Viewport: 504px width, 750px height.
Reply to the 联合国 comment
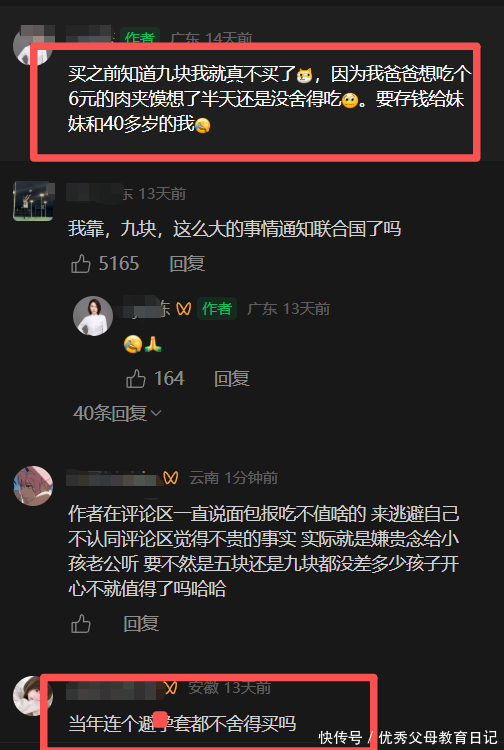click(x=187, y=264)
